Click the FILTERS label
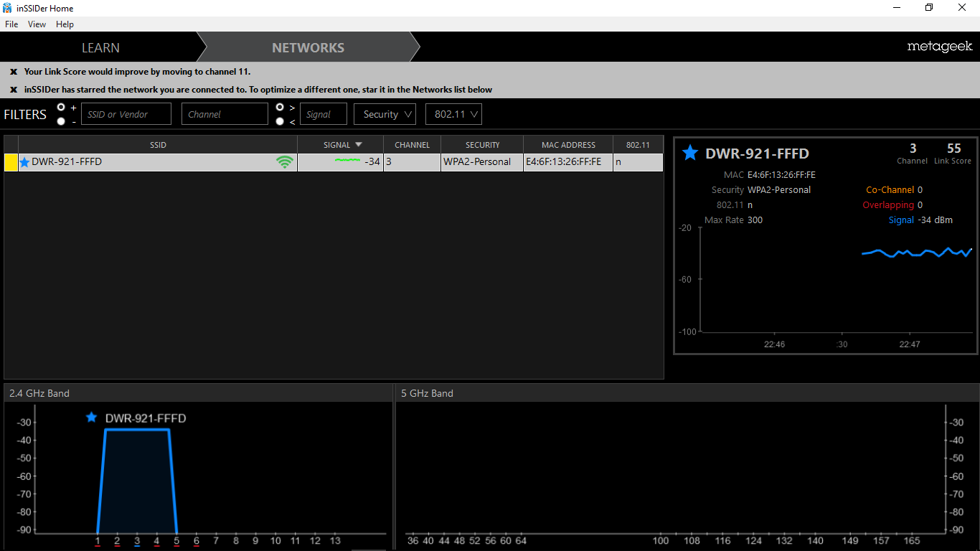Screen dimensions: 980x551 tap(25, 115)
